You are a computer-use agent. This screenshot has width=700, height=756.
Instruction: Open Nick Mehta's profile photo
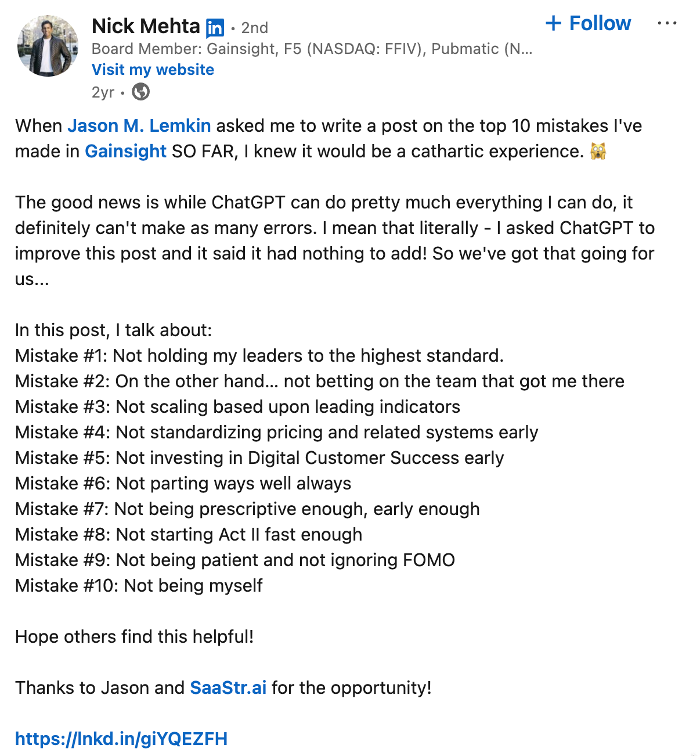point(48,46)
